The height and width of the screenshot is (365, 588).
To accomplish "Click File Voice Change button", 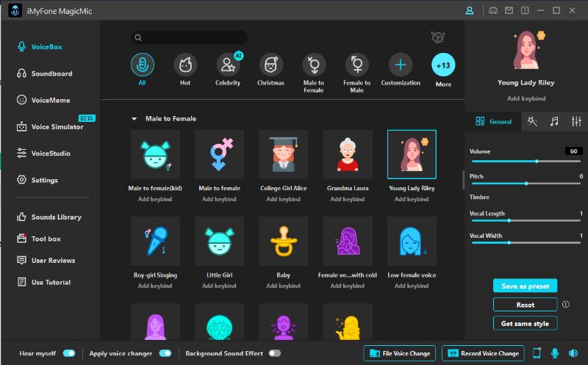I will click(x=400, y=353).
